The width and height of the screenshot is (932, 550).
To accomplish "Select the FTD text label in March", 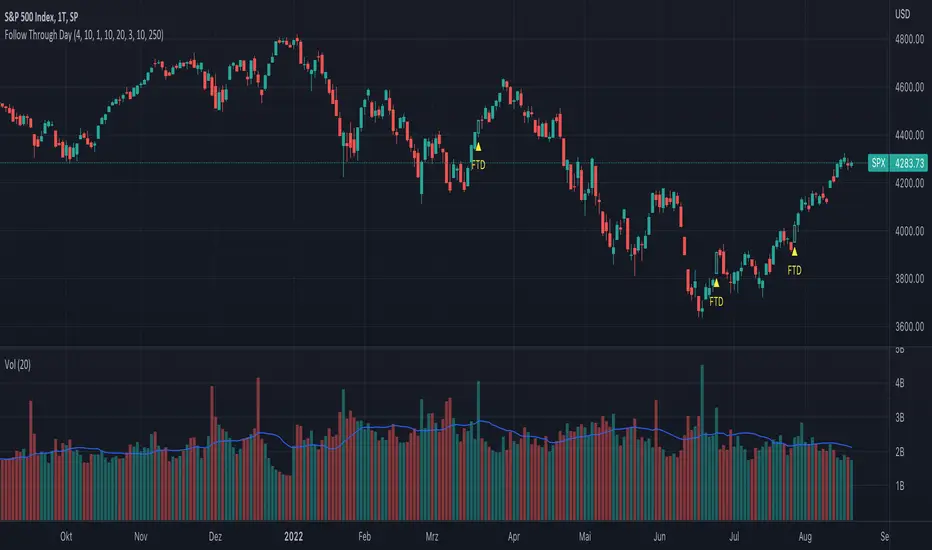I will [478, 164].
